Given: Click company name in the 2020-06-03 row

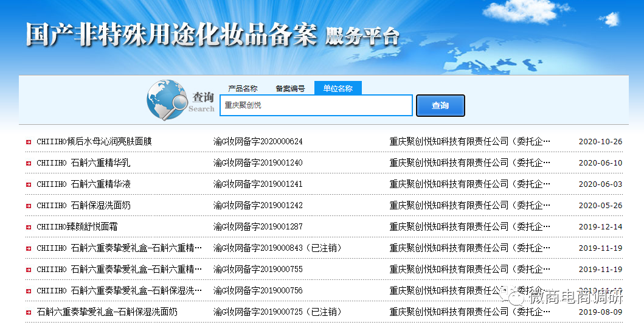Looking at the screenshot, I should click(x=469, y=184).
